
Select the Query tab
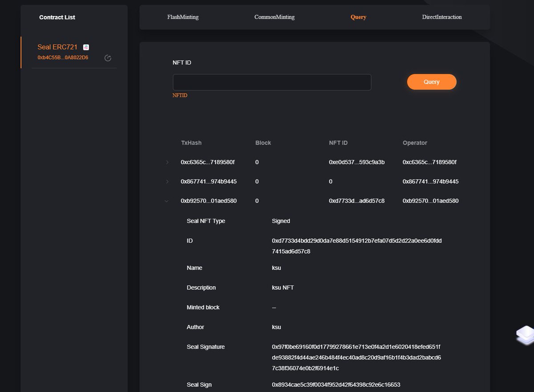pyautogui.click(x=358, y=17)
